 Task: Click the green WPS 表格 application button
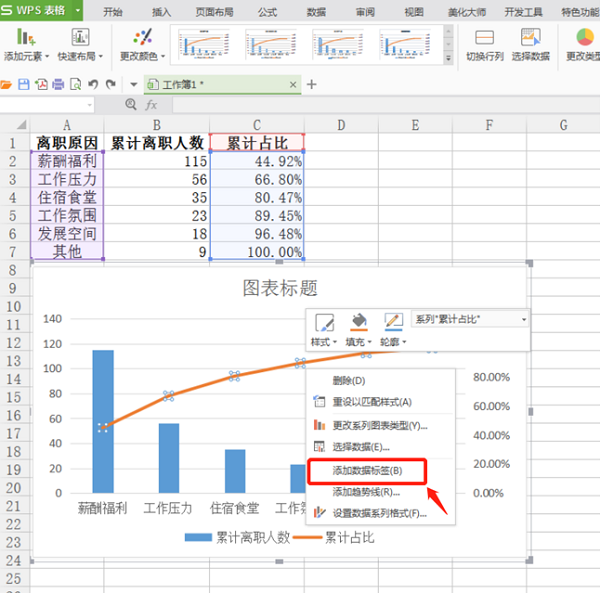point(41,11)
